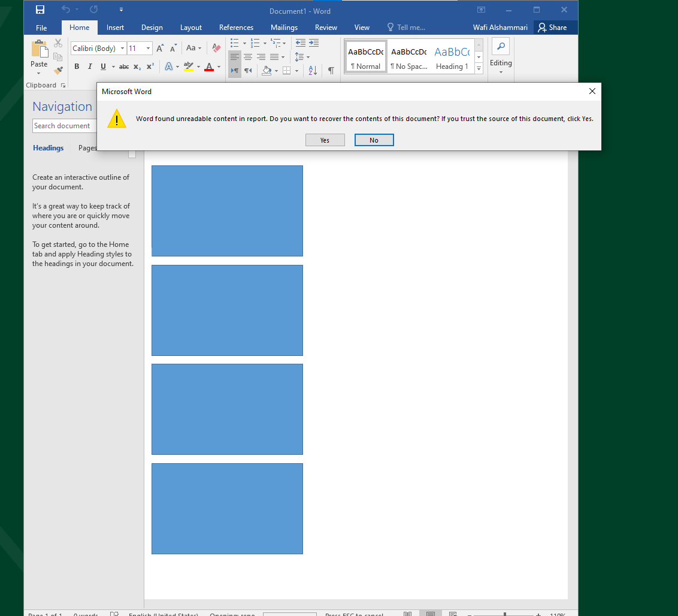Toggle Center alignment
Viewport: 678px width, 616px height.
(248, 57)
